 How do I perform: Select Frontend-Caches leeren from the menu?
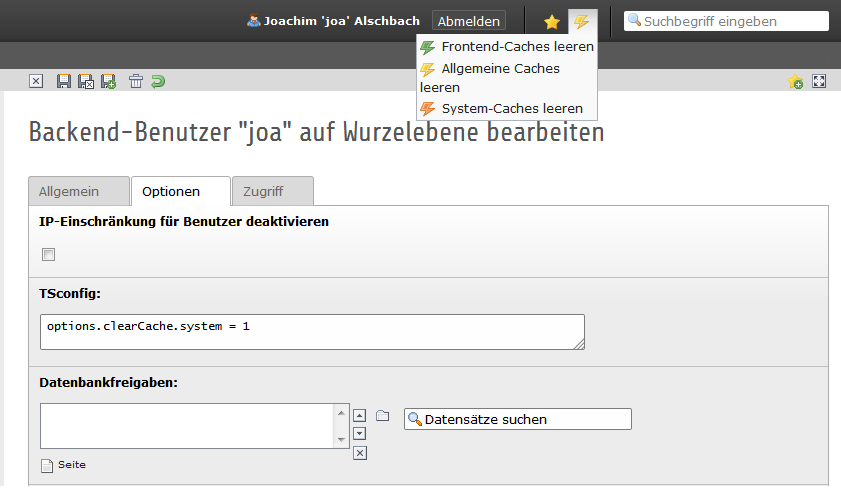(507, 47)
